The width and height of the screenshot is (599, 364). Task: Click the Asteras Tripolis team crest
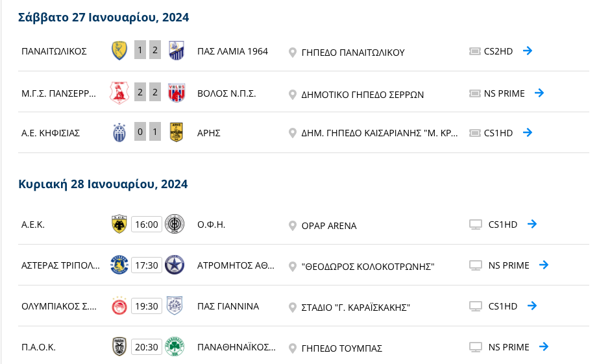click(x=119, y=265)
